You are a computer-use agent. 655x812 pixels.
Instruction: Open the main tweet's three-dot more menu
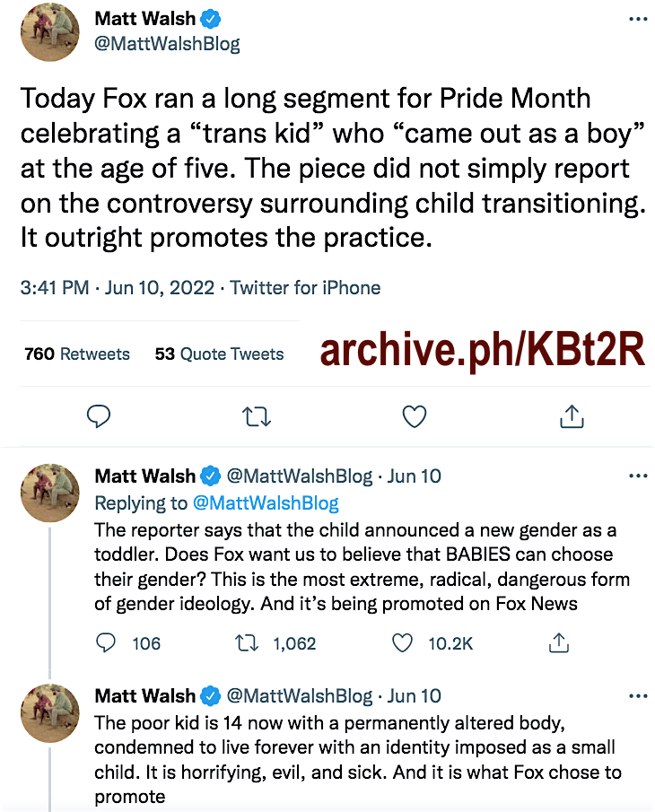click(637, 20)
